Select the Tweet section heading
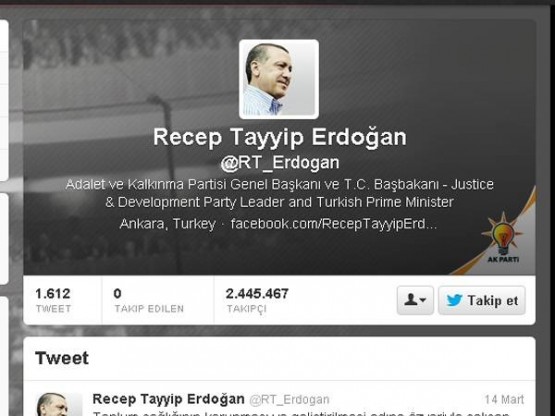This screenshot has width=555, height=416. pos(62,358)
